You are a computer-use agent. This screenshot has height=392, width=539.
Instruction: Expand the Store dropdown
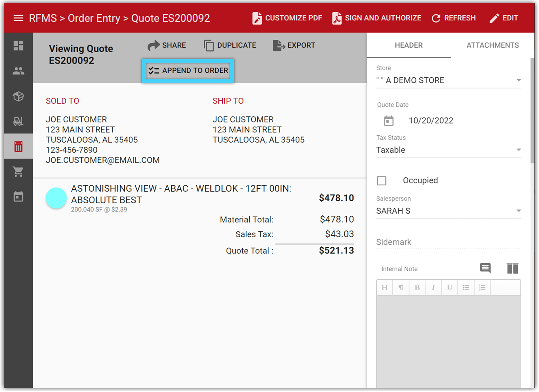[518, 80]
